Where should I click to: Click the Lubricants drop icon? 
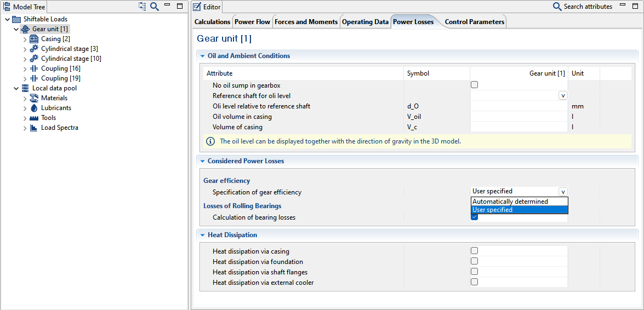[34, 107]
